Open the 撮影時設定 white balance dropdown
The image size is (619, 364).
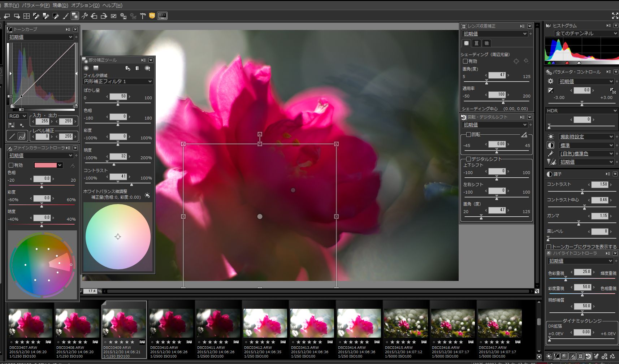(586, 137)
